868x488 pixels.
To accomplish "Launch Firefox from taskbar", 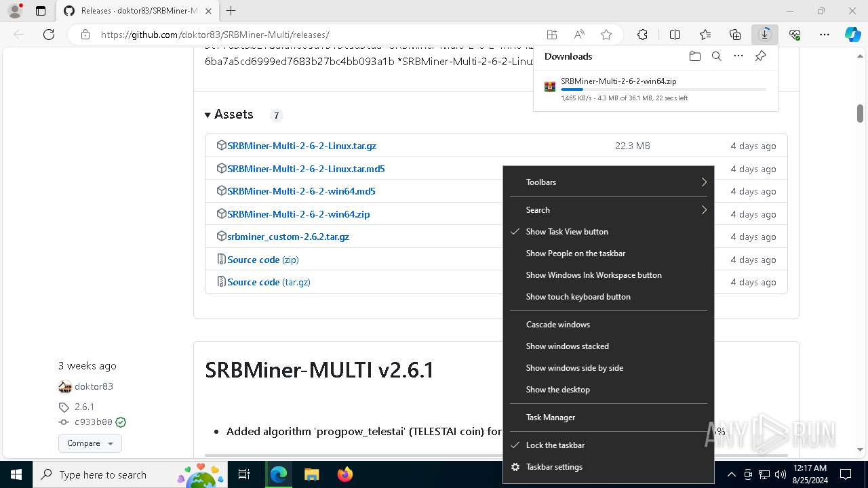I will click(344, 474).
